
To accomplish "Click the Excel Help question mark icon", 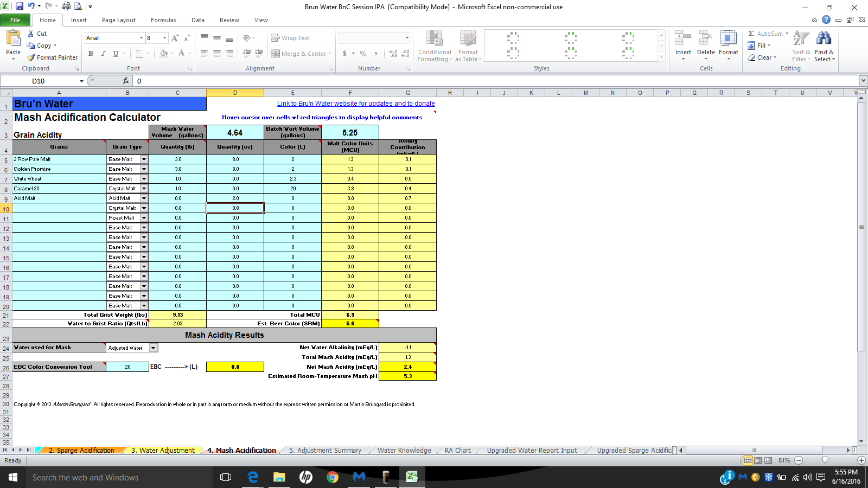I will coord(826,20).
